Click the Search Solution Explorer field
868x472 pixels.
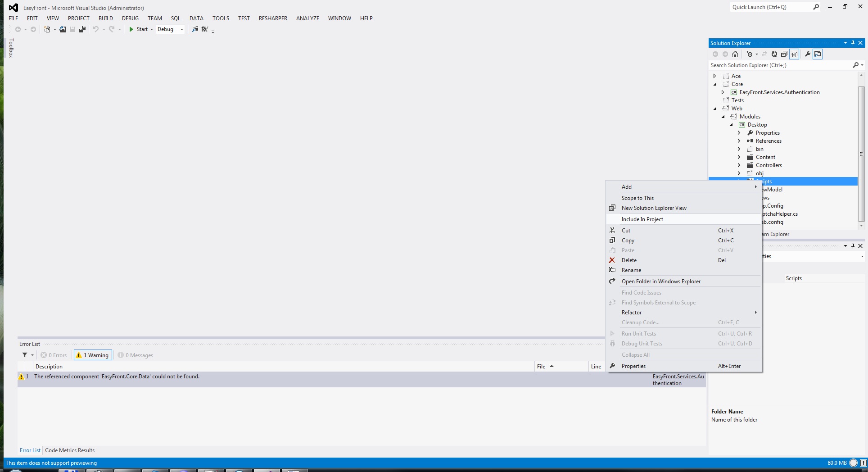click(780, 65)
